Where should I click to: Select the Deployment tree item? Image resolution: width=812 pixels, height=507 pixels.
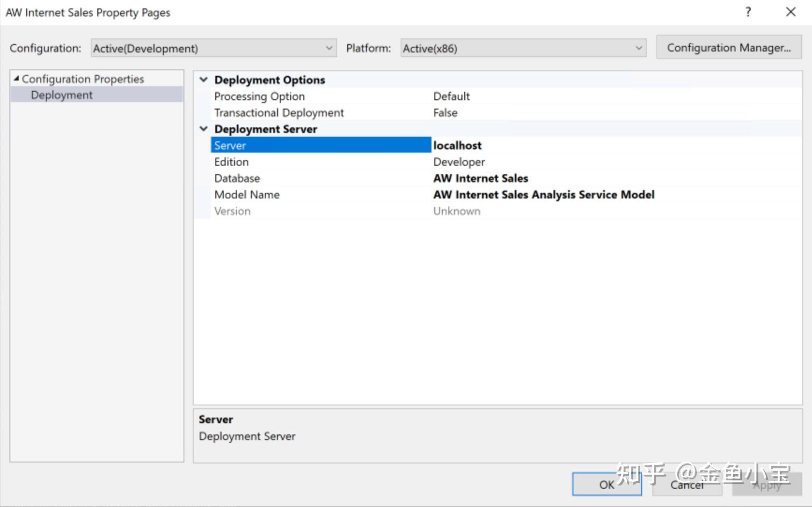point(61,95)
